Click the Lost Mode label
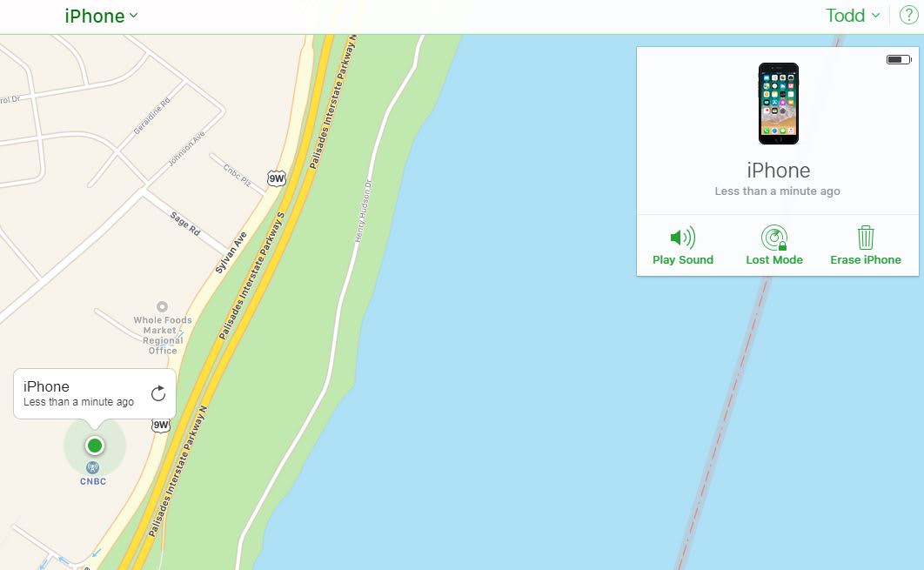The width and height of the screenshot is (924, 570). pos(774,260)
